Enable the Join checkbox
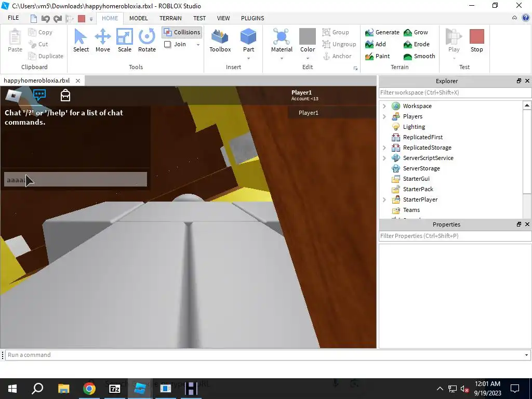The width and height of the screenshot is (532, 399). (167, 45)
